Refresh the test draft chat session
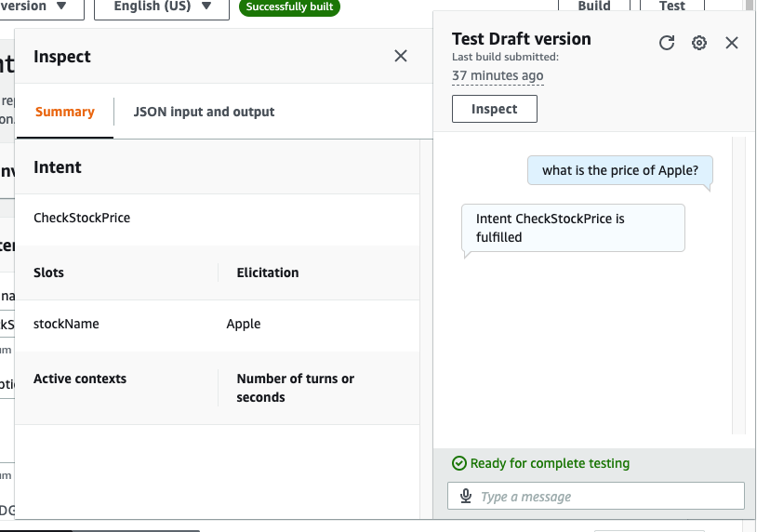 click(x=667, y=43)
